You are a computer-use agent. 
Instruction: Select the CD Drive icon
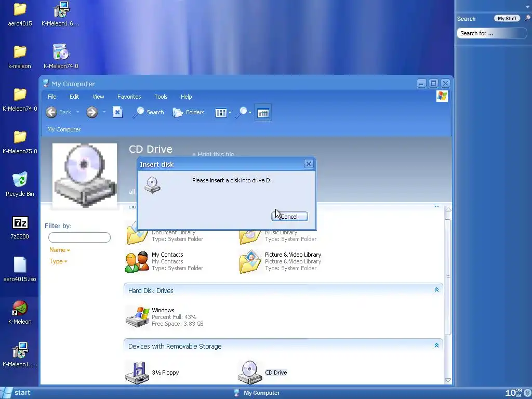pyautogui.click(x=250, y=373)
